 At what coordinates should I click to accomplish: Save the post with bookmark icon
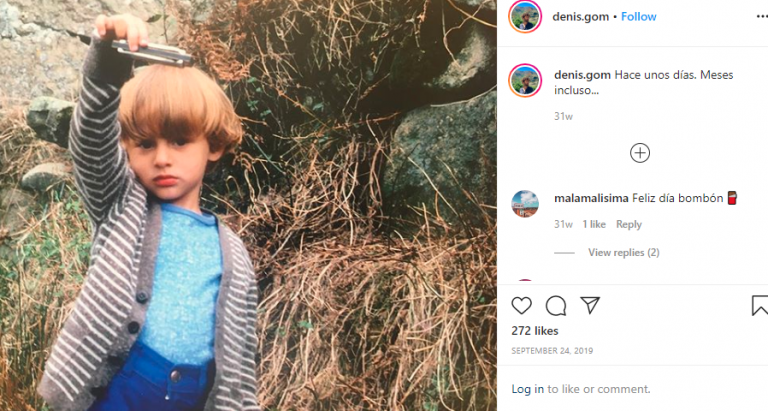click(760, 306)
